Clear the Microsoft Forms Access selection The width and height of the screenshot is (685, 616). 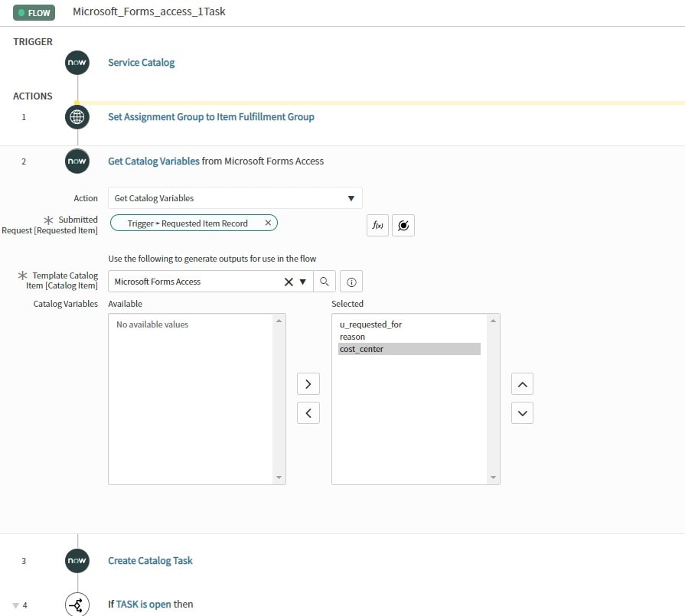289,282
